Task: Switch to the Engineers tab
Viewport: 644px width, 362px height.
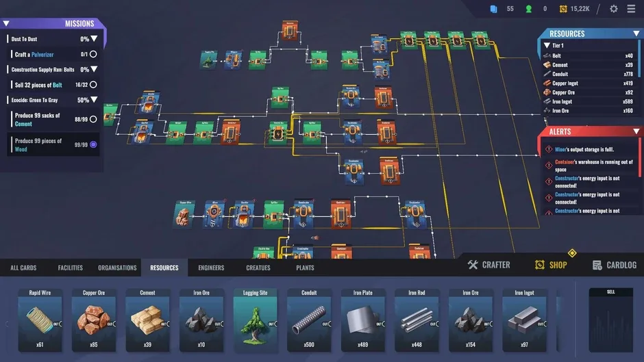Action: pyautogui.click(x=211, y=268)
